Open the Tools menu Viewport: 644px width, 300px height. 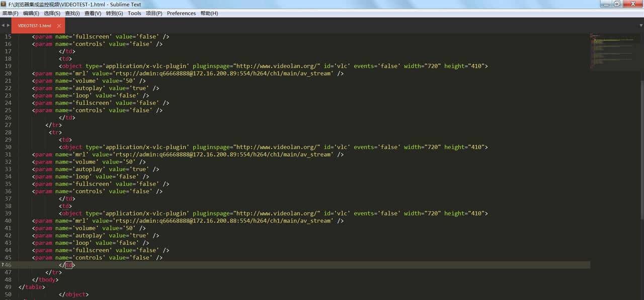coord(134,14)
